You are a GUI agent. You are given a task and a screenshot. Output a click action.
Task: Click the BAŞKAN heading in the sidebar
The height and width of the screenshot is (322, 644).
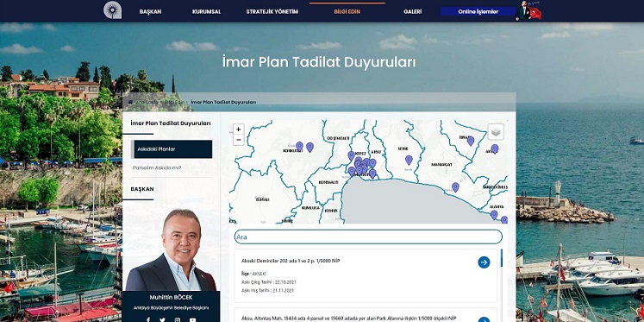[142, 189]
